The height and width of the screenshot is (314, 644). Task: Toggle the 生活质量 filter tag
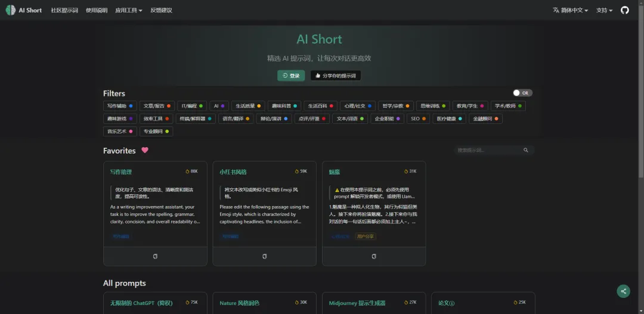(x=248, y=106)
